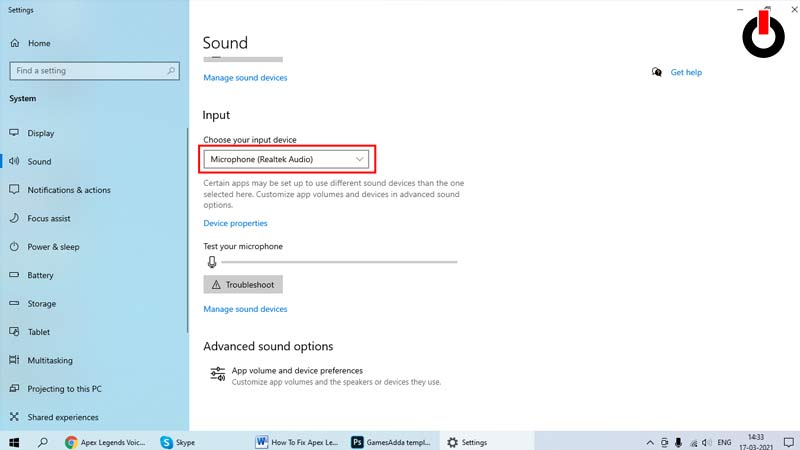Viewport: 800px width, 450px height.
Task: Click Manage sound devices link above Input
Action: pyautogui.click(x=245, y=78)
